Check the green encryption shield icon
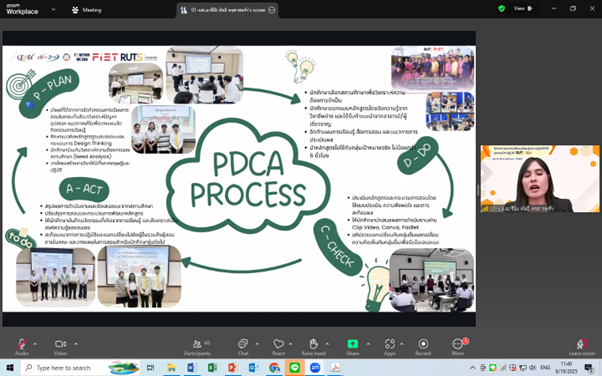Screen dimensions: 602x376 coord(501,8)
